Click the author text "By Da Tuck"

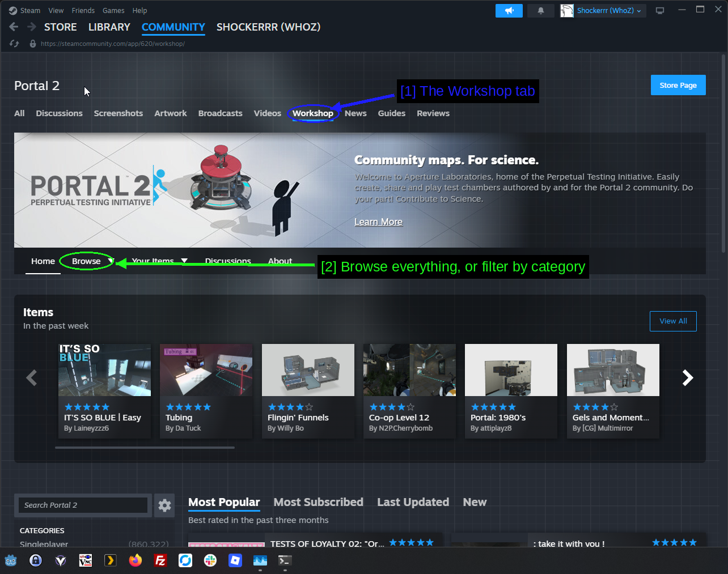[183, 428]
